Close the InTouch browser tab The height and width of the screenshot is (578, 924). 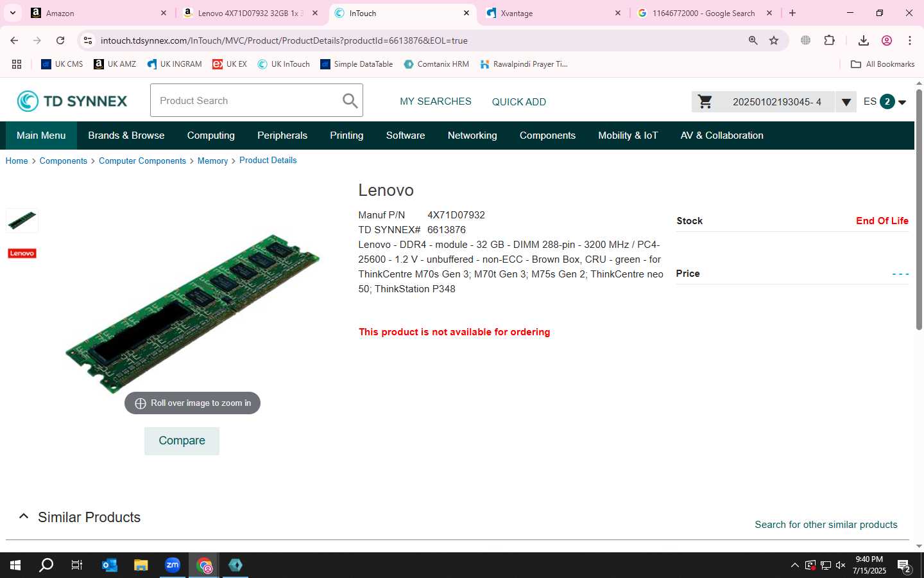pyautogui.click(x=466, y=13)
